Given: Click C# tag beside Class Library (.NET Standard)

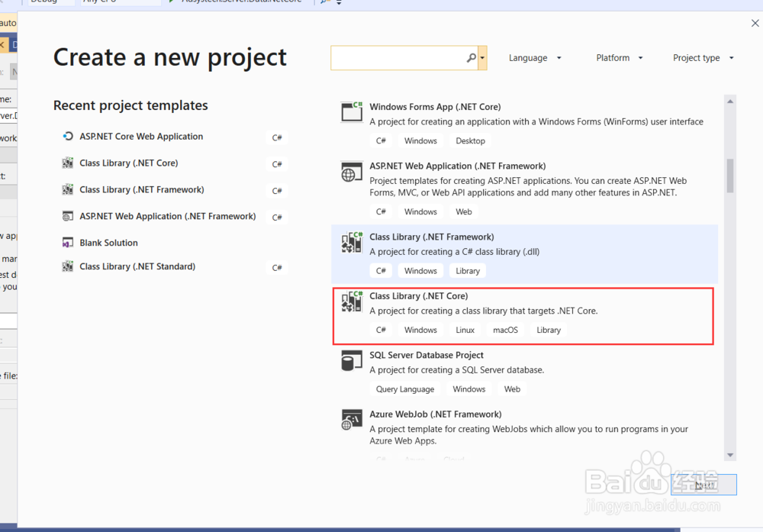Looking at the screenshot, I should pos(277,268).
